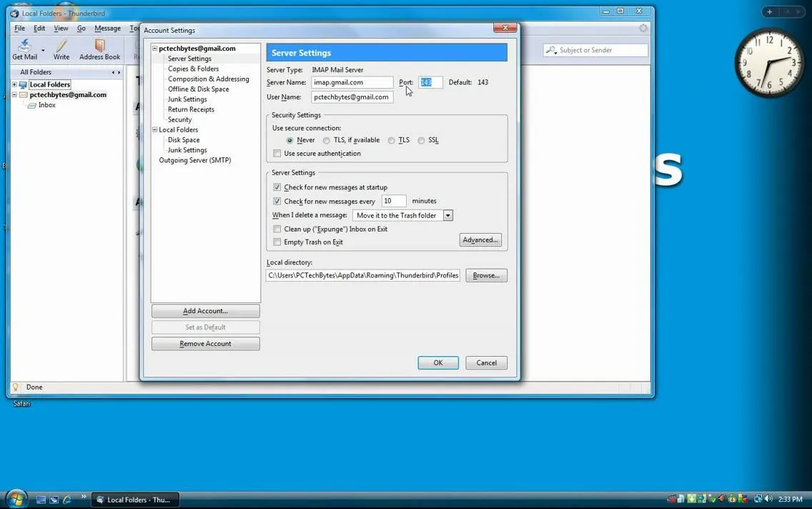Open the File menu
Viewport: 812px width, 509px height.
tap(20, 29)
